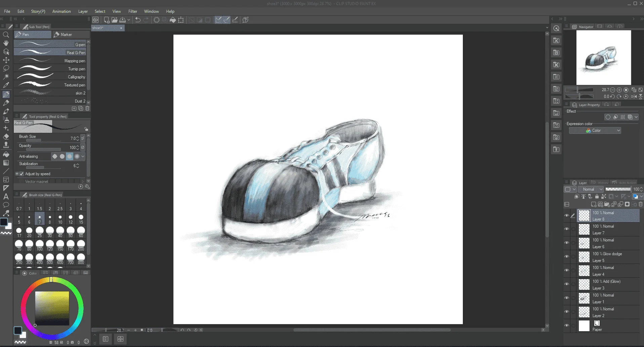Hide Layer 6 using its eye icon
644x347 pixels.
567,243
